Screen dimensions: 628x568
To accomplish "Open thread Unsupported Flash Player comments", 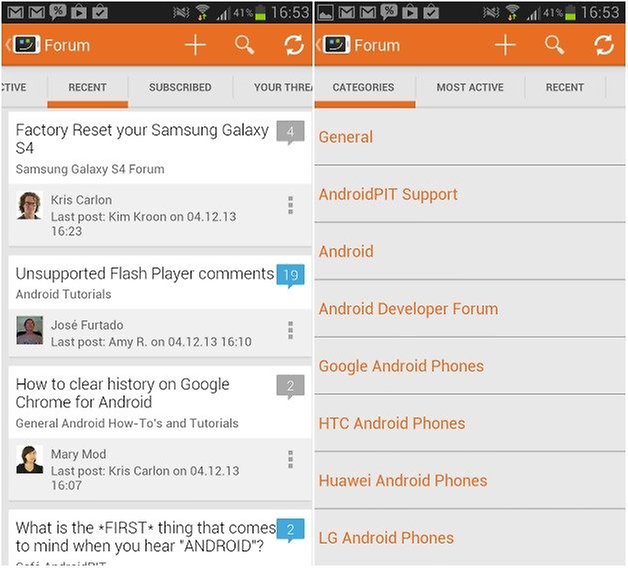I will (x=145, y=274).
